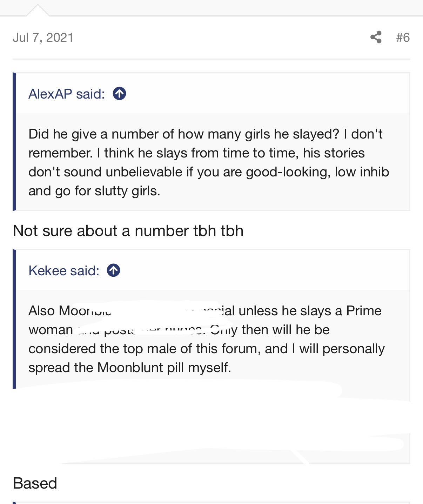
Task: Click the header bar of AlexAP's quote block
Action: pyautogui.click(x=213, y=93)
